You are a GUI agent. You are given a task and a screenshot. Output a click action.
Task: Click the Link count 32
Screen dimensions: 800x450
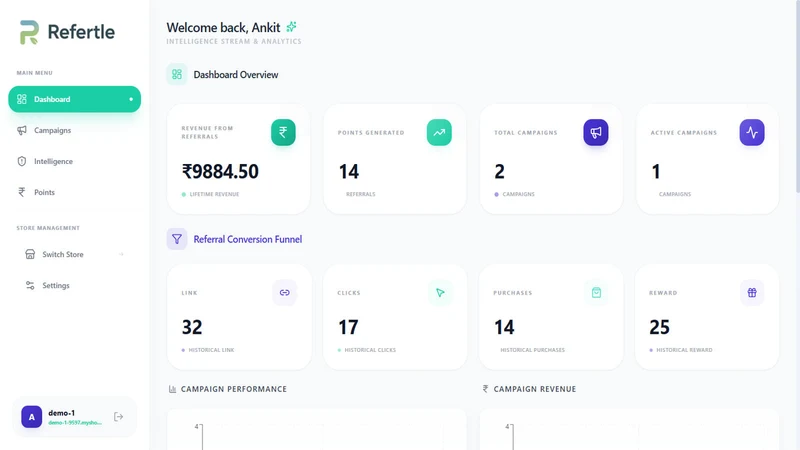click(x=192, y=327)
